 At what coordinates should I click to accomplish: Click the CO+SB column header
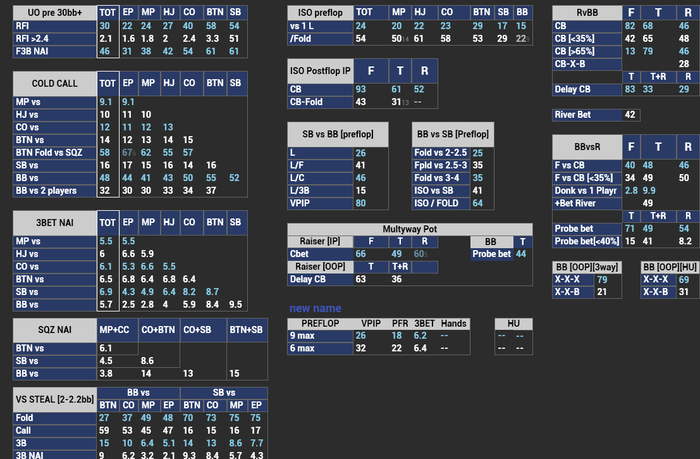coord(203,330)
